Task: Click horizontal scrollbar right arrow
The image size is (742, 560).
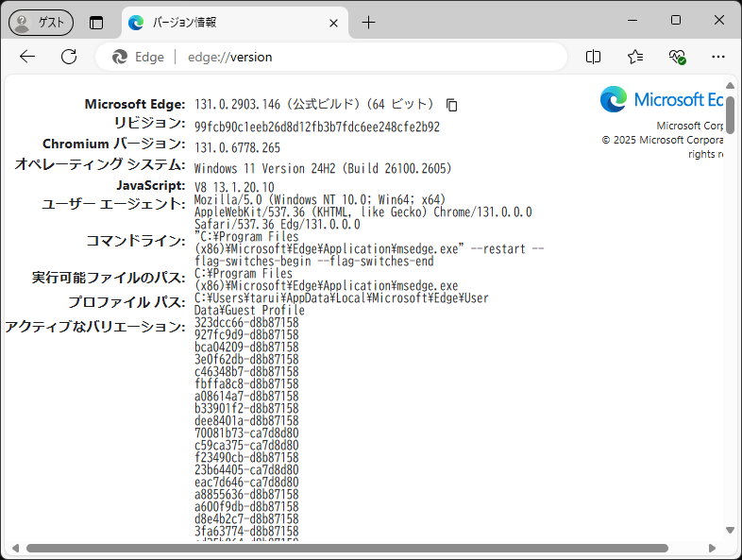Action: 712,548
